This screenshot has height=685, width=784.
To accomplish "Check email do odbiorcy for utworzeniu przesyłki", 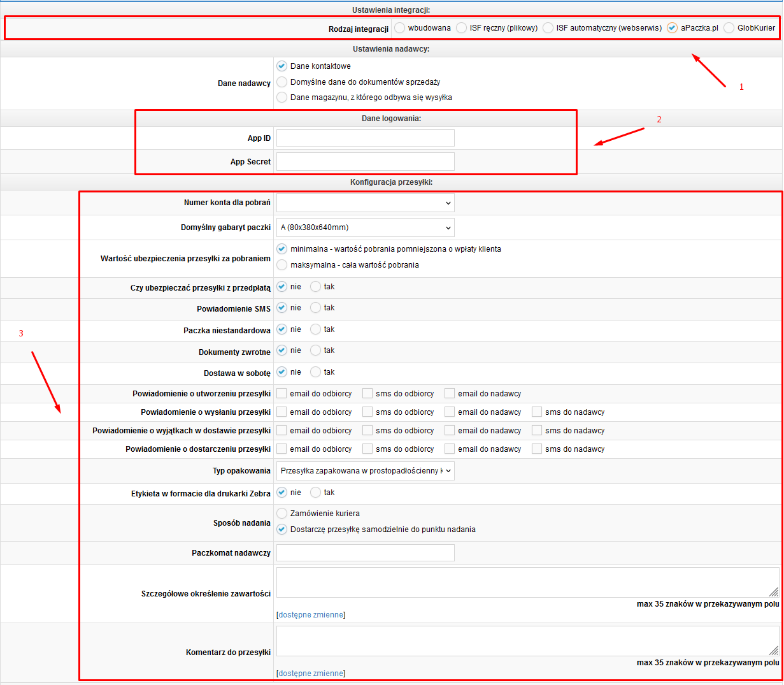I will 282,394.
